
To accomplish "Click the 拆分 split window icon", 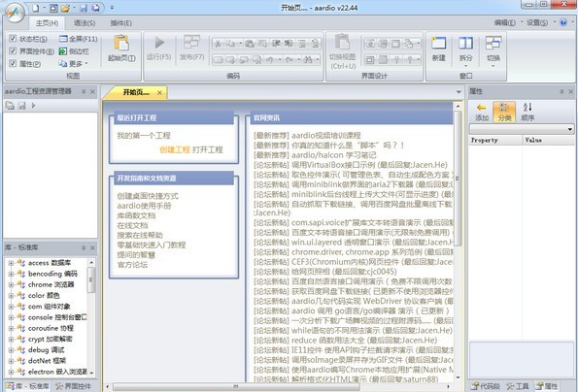I will click(x=465, y=43).
